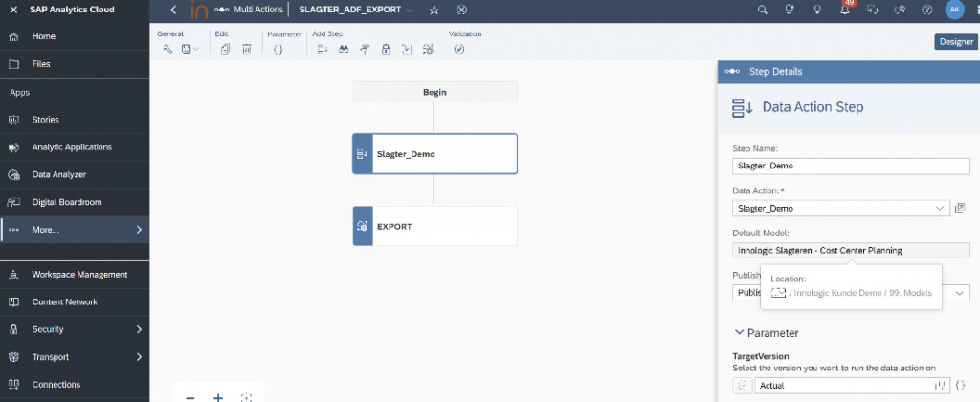
Task: Expand the Security navigation submenu
Action: coord(139,329)
